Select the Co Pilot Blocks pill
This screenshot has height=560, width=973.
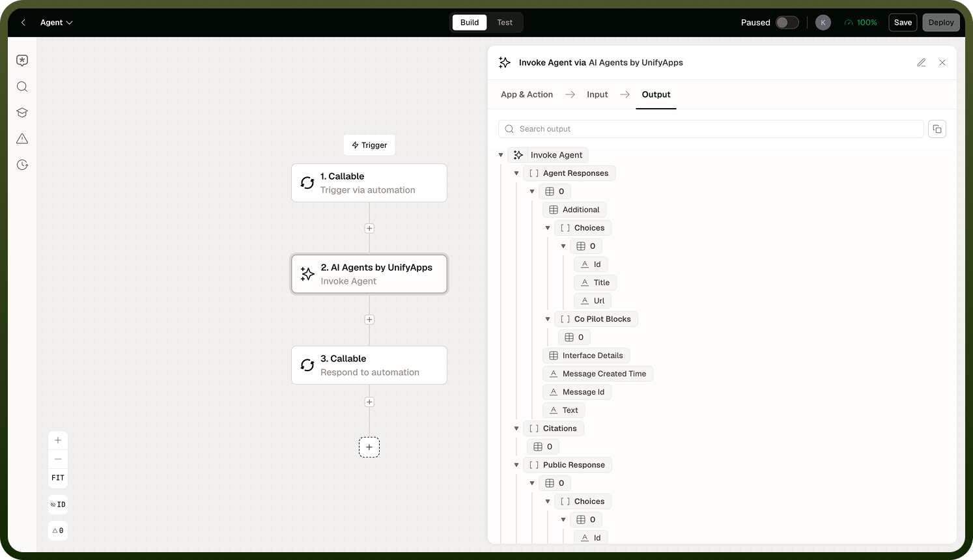coord(596,319)
